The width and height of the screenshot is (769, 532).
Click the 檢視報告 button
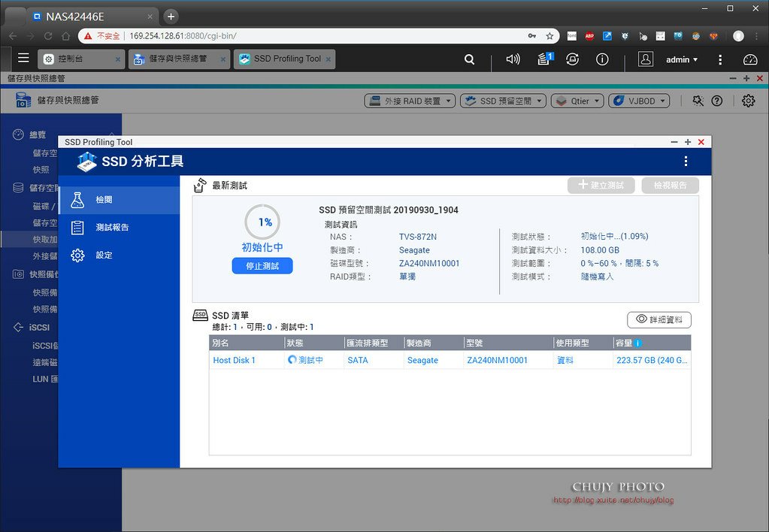tap(671, 186)
